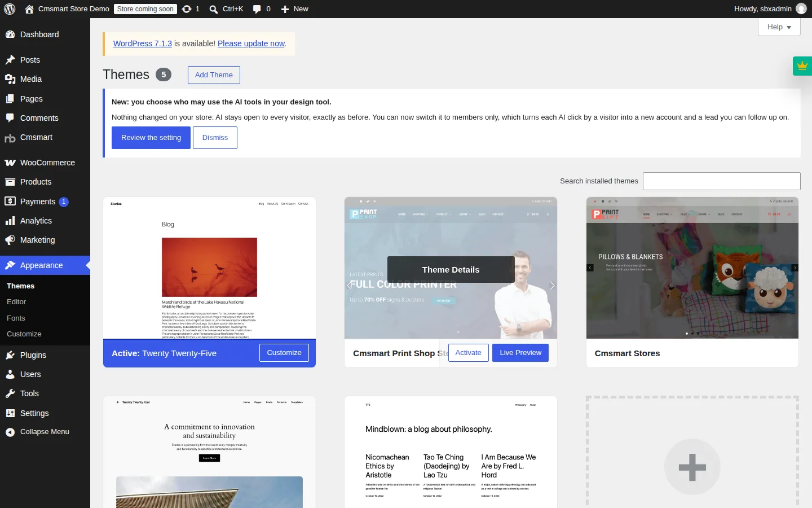
Task: Open WooCommerce in the sidebar
Action: pyautogui.click(x=45, y=163)
